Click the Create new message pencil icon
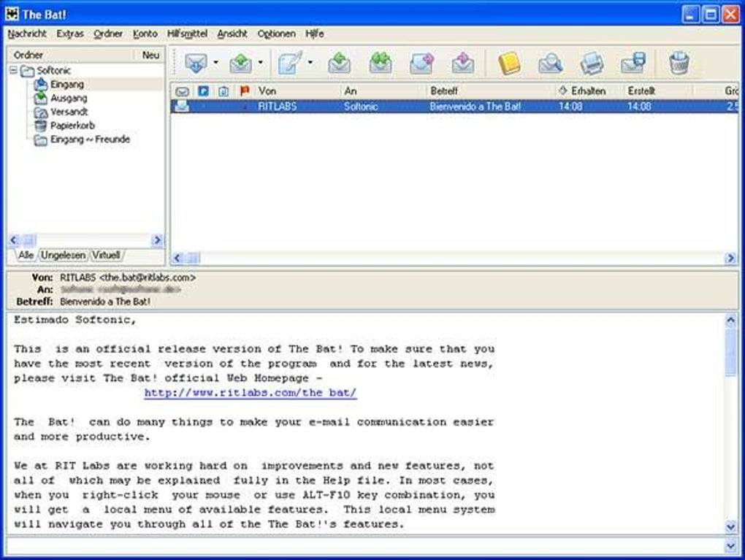 click(290, 64)
